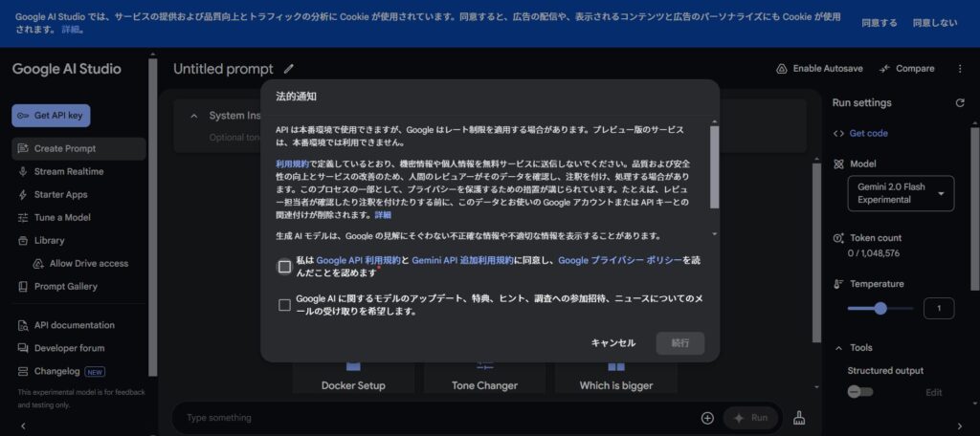
Task: Click the Google AI Studio logo text
Action: pyautogui.click(x=66, y=69)
